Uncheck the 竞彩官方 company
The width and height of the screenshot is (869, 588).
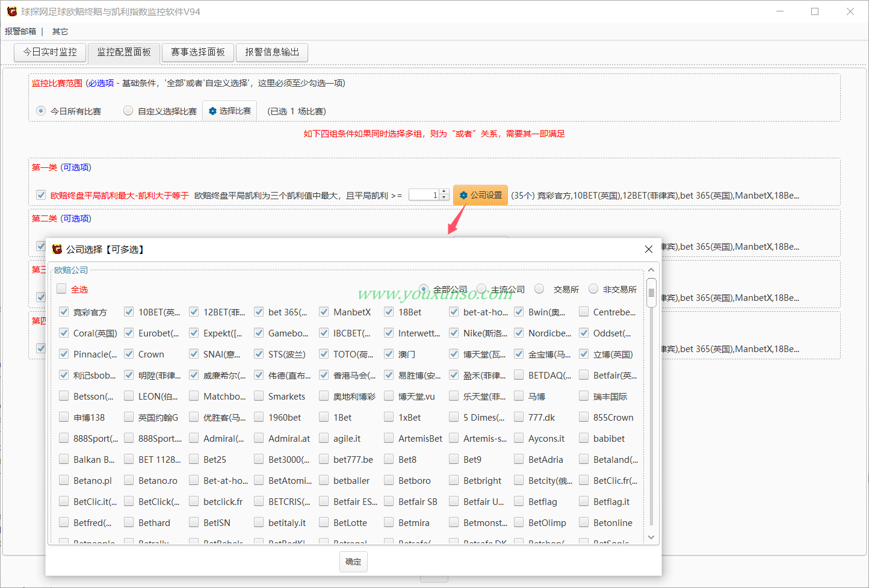tap(64, 312)
